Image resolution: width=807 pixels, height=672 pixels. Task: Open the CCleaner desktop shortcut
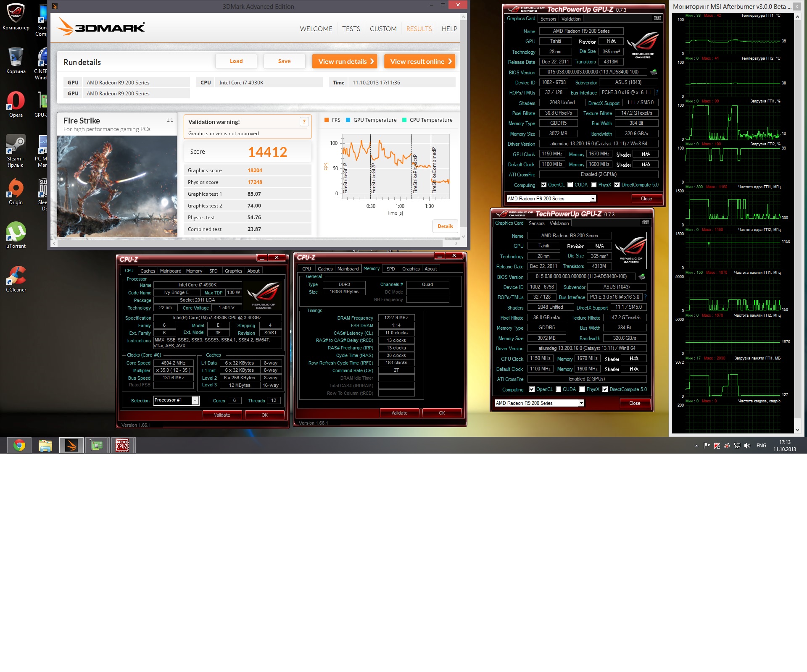point(16,276)
